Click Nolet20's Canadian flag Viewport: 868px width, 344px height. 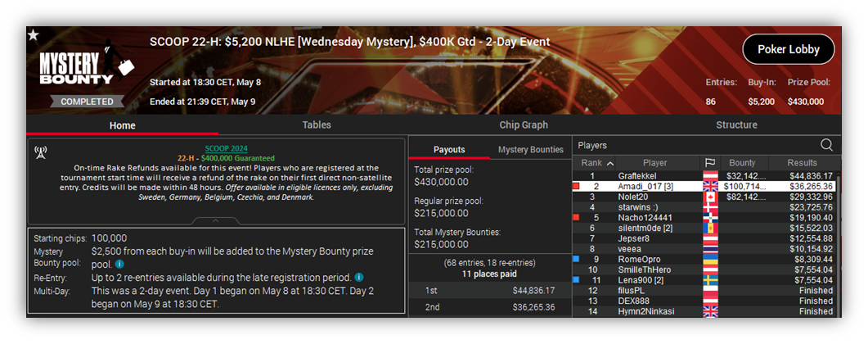[x=709, y=197]
